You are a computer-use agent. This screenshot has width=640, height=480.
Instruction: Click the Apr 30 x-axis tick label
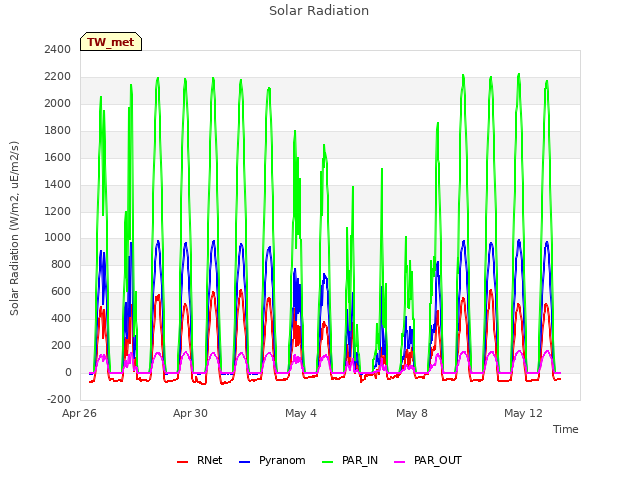coord(190,413)
